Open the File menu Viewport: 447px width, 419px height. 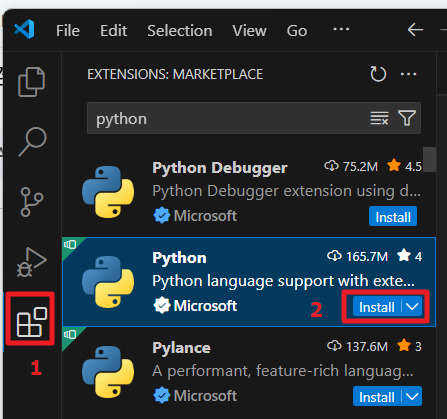coord(68,31)
